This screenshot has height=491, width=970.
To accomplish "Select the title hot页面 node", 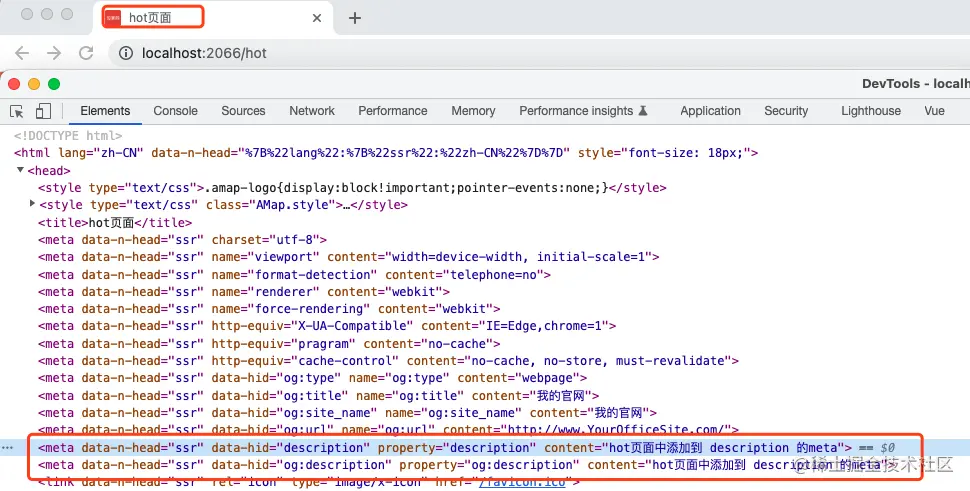I will point(115,223).
